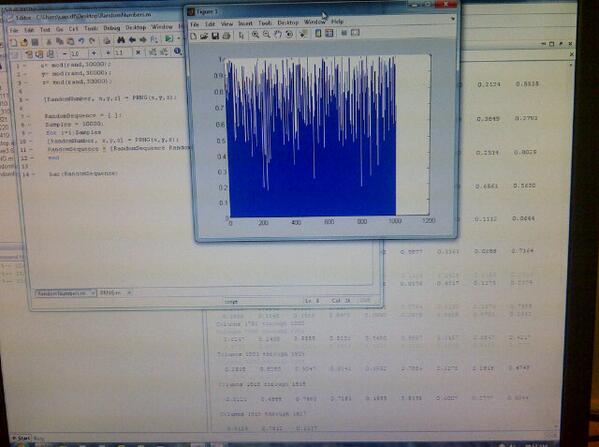This screenshot has width=599, height=447.
Task: Multiply value with x button beside 1.1
Action: coord(138,52)
